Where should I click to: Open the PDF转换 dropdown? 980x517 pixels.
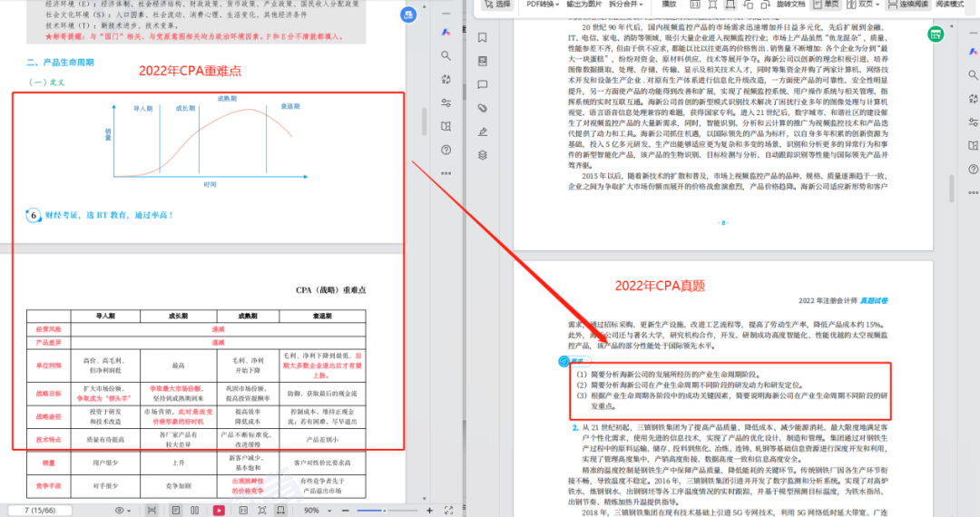coord(544,4)
